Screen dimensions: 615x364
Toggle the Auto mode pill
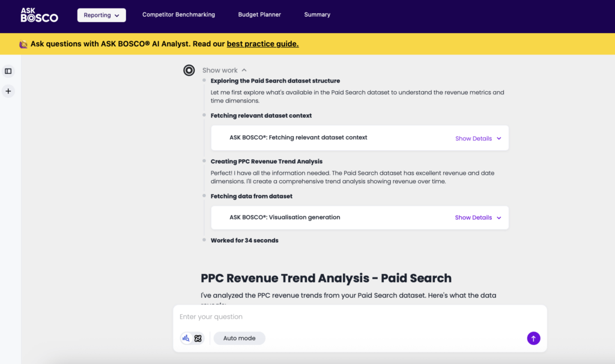click(239, 338)
